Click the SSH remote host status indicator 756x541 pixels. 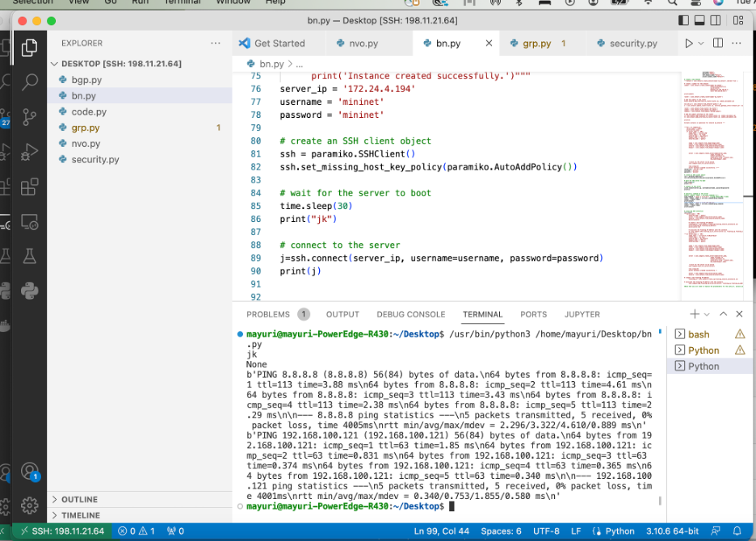62,531
